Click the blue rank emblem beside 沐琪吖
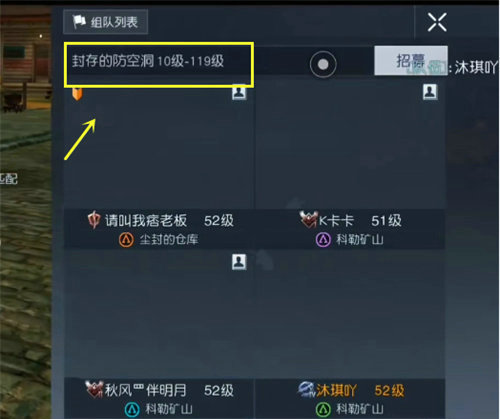Viewport: 500px width, 419px height. [306, 389]
